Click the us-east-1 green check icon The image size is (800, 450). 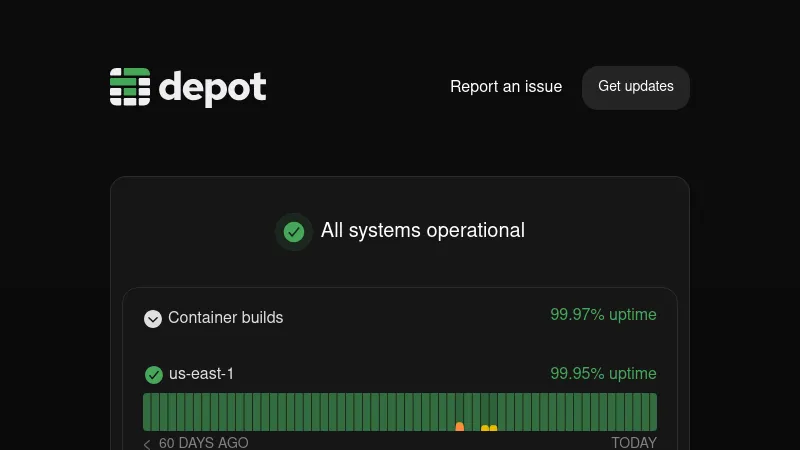click(x=154, y=375)
